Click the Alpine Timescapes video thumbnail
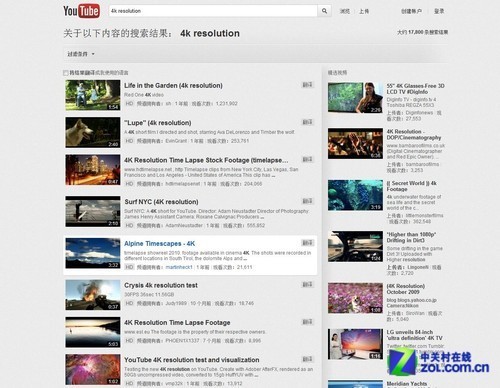The width and height of the screenshot is (500, 388). point(93,253)
